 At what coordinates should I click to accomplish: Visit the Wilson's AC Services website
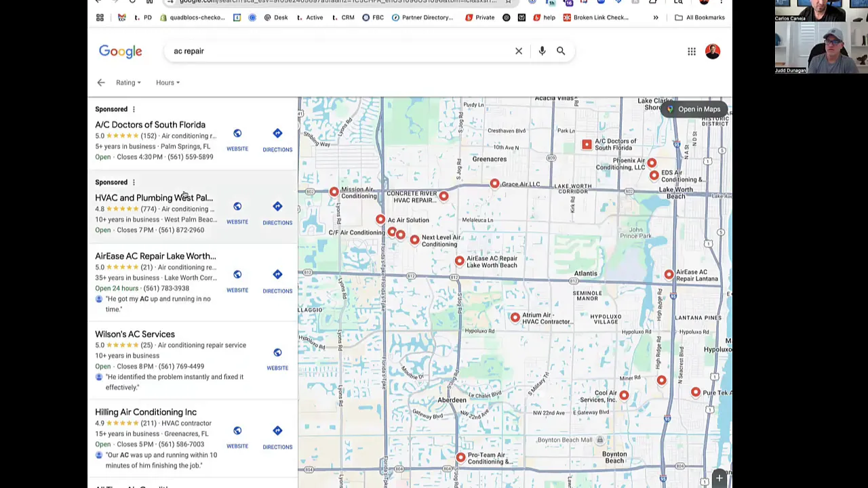[x=277, y=359]
